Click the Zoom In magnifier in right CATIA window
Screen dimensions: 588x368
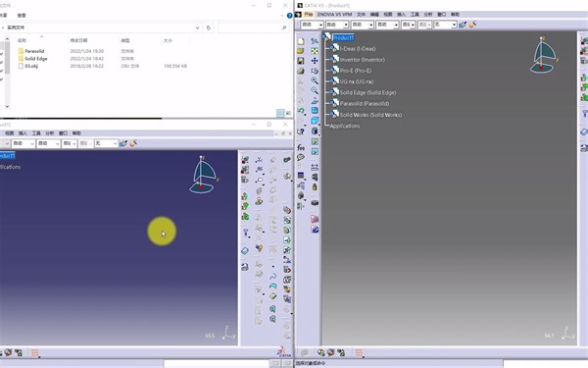[315, 80]
